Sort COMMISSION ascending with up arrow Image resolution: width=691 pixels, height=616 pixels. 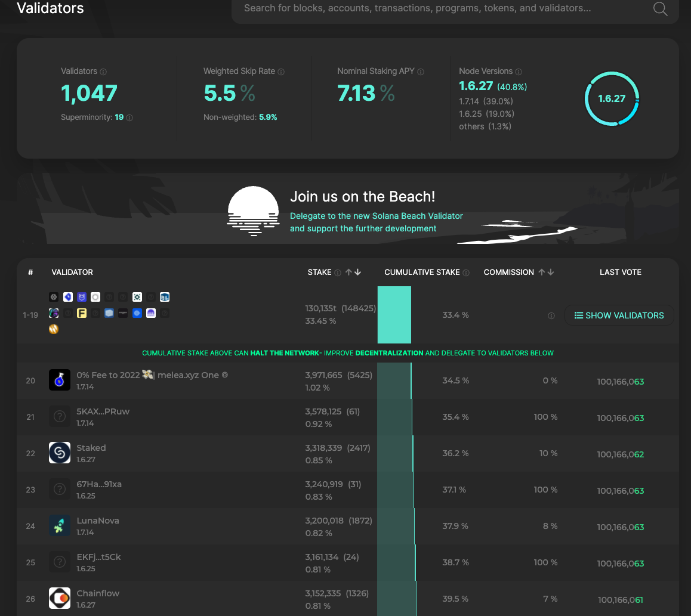coord(542,272)
